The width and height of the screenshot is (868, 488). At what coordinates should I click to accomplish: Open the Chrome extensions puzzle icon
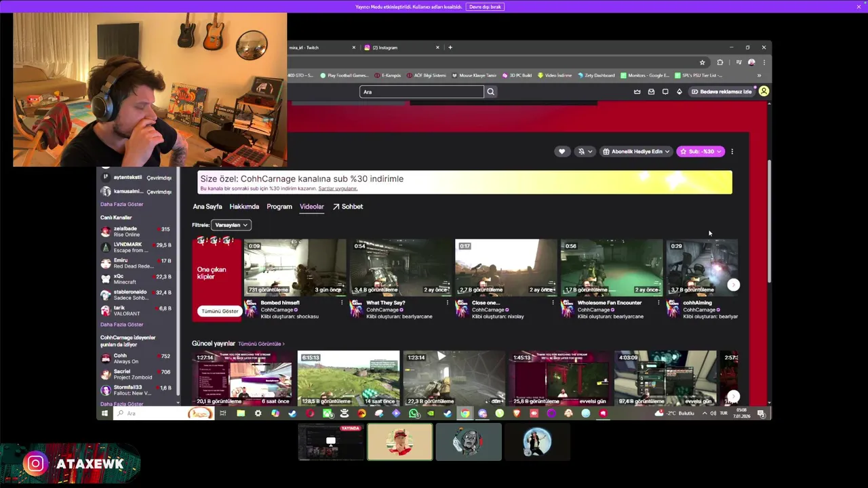pos(720,62)
